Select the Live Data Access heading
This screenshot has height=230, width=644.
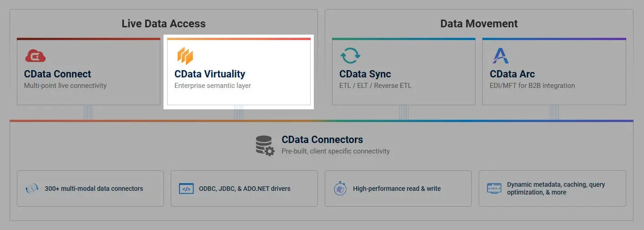click(164, 24)
